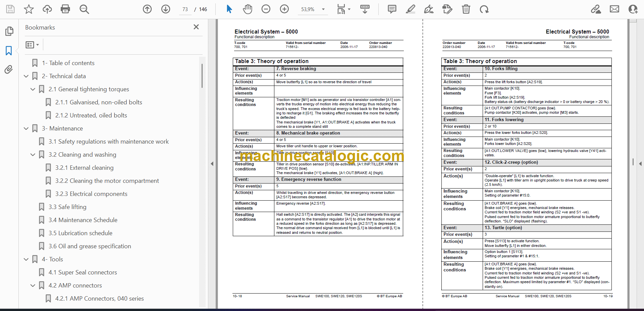Open the bookmark options menu

32,45
